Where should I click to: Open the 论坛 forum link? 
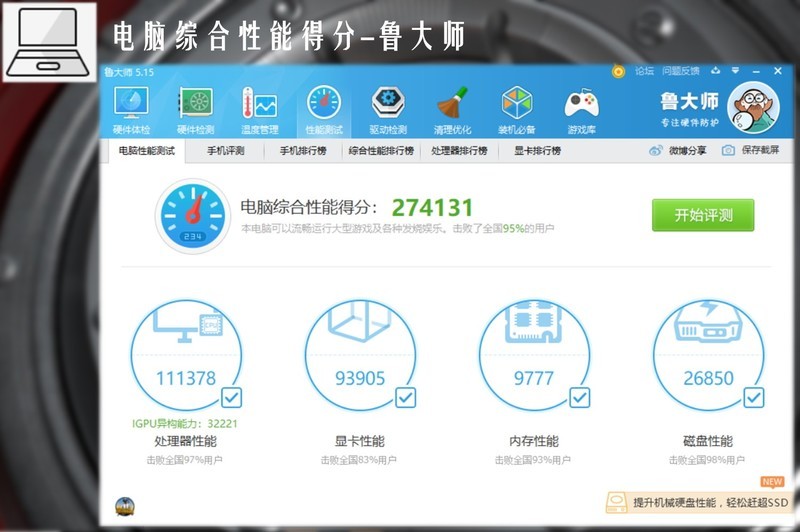[644, 71]
